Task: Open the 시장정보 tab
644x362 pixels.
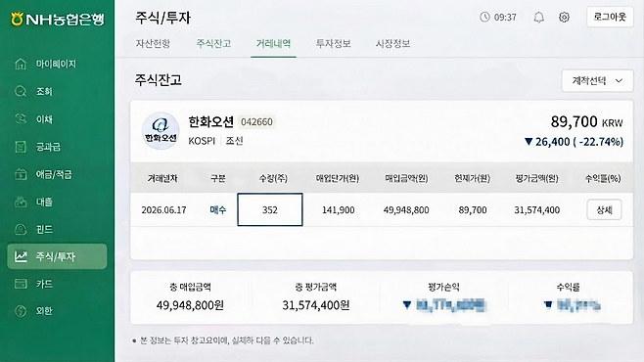Action: (x=393, y=43)
